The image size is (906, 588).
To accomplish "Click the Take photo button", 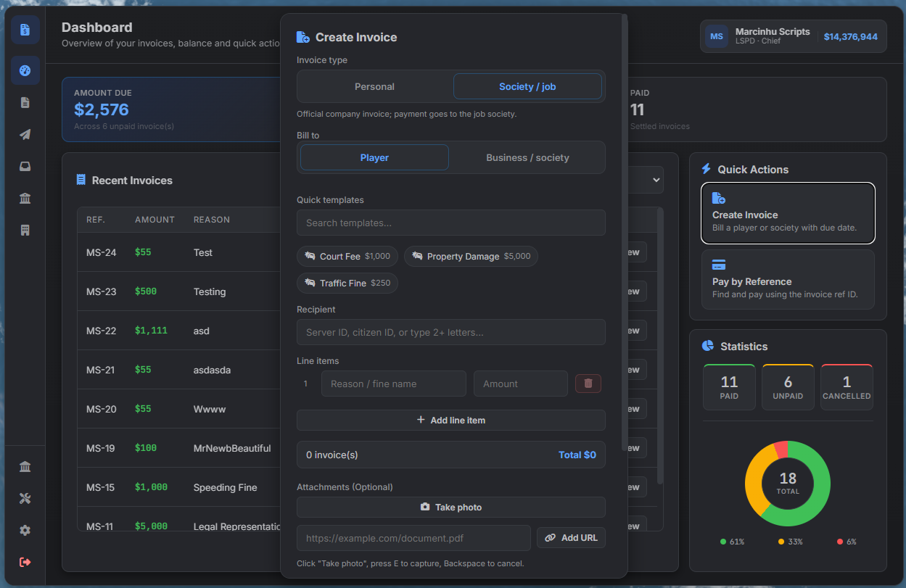I will 451,507.
